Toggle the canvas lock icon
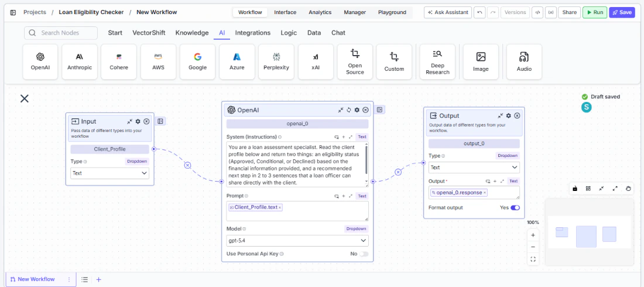The width and height of the screenshot is (644, 287). coord(575,189)
